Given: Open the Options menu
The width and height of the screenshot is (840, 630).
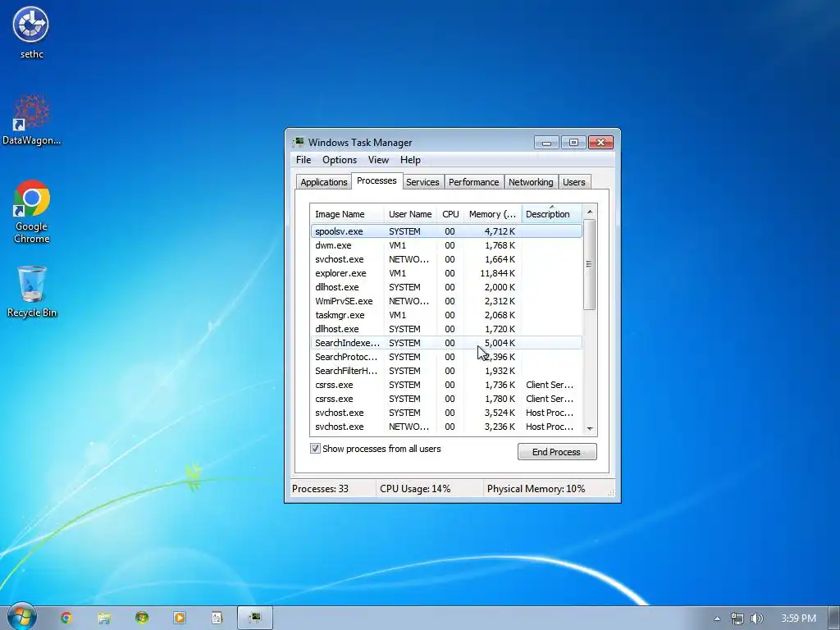Looking at the screenshot, I should 340,160.
